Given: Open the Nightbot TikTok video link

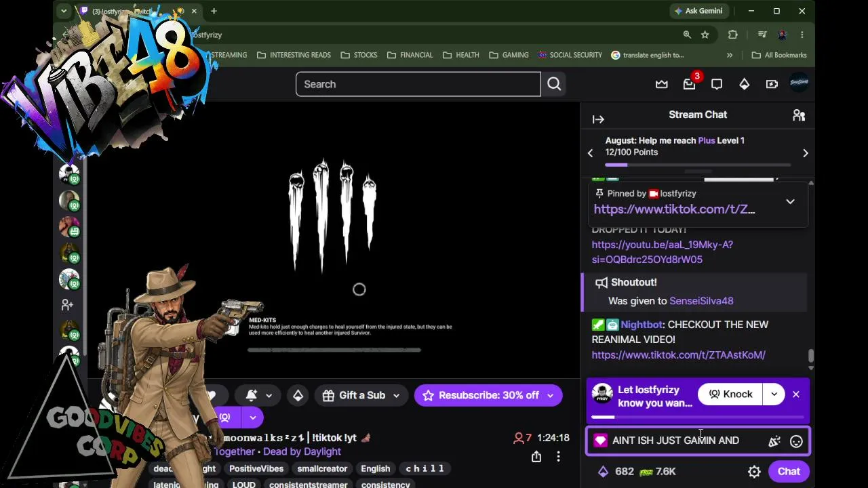Looking at the screenshot, I should 678,354.
